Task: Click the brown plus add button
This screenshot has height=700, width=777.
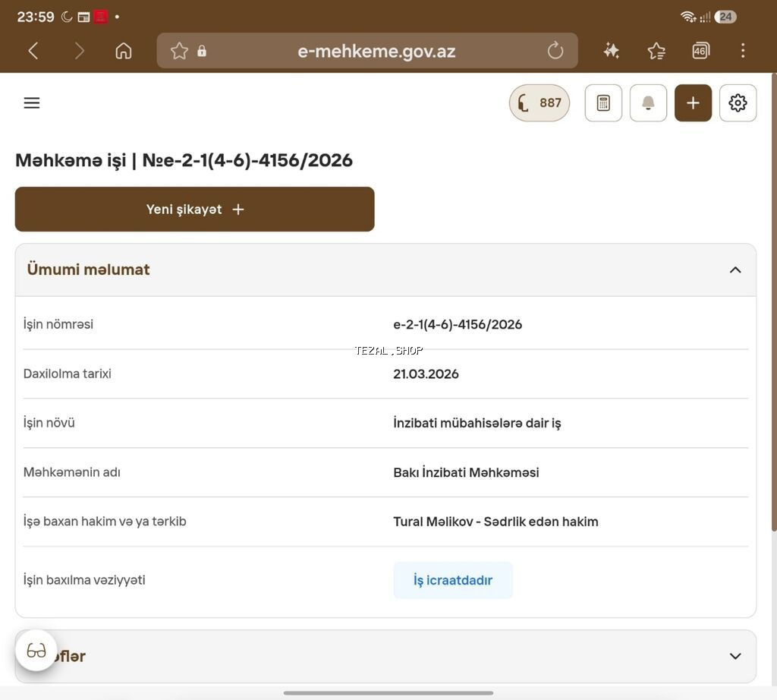Action: click(x=693, y=102)
